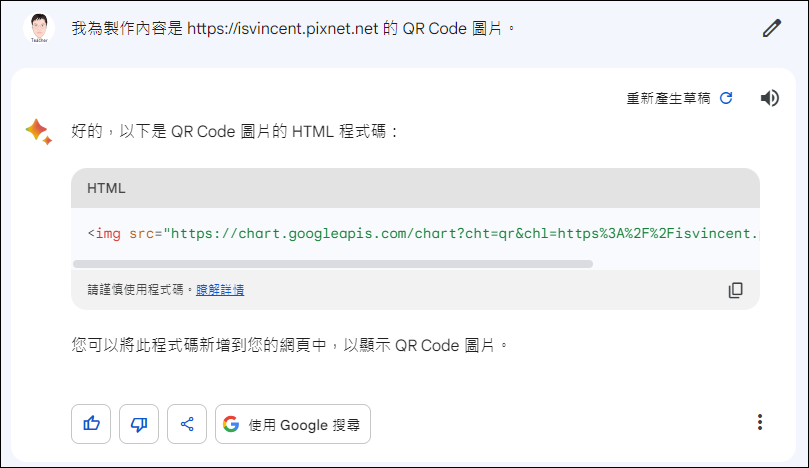The width and height of the screenshot is (809, 468).
Task: Click the img src code line
Action: pyautogui.click(x=423, y=234)
